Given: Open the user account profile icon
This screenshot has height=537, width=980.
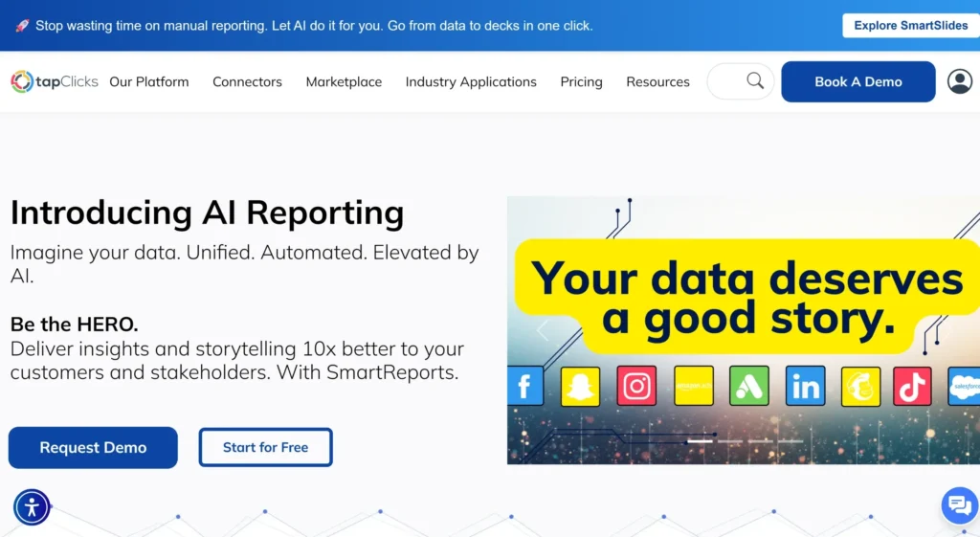Looking at the screenshot, I should pyautogui.click(x=959, y=81).
